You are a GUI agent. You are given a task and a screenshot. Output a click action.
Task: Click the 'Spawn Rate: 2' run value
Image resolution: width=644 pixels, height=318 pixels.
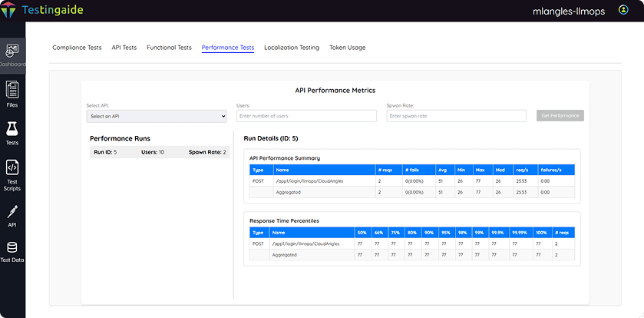(207, 152)
